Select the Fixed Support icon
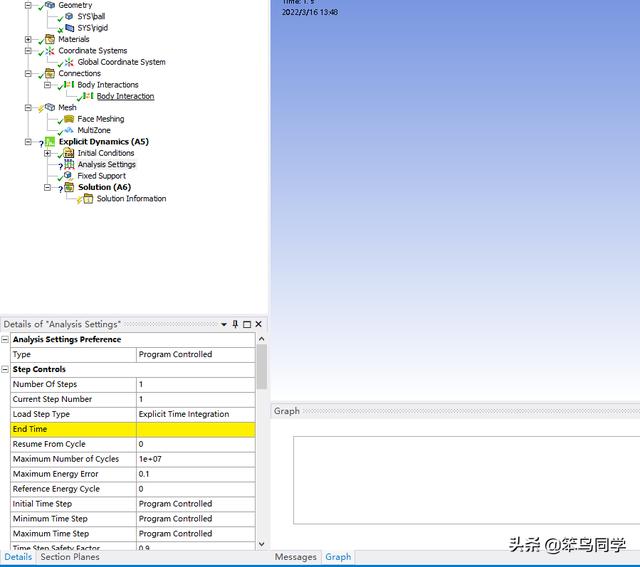Image resolution: width=640 pixels, height=567 pixels. [x=69, y=176]
